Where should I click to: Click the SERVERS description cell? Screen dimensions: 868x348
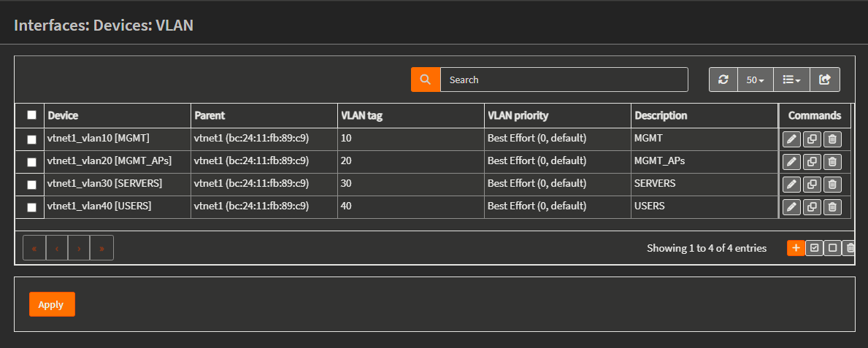[x=704, y=185]
